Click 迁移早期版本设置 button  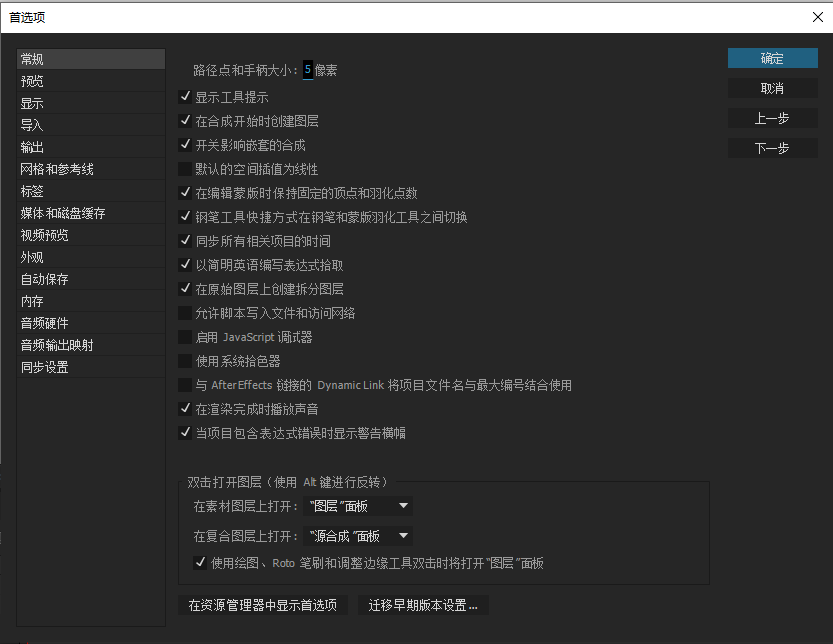click(423, 605)
